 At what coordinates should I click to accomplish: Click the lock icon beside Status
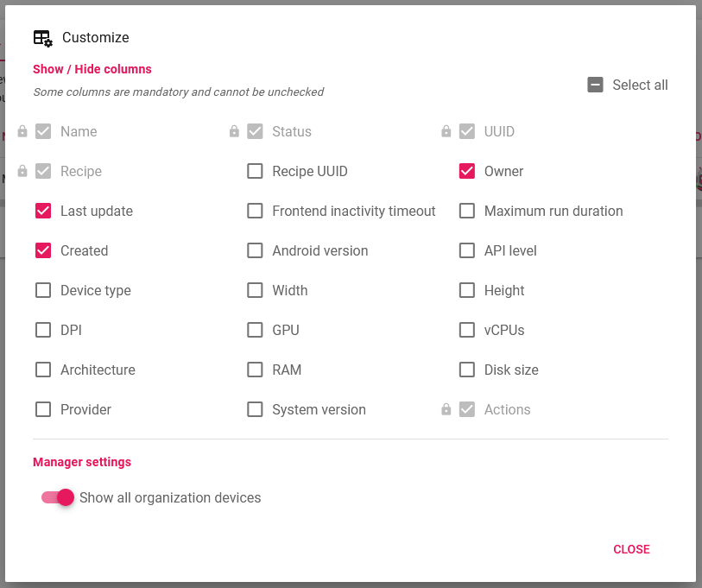click(234, 131)
